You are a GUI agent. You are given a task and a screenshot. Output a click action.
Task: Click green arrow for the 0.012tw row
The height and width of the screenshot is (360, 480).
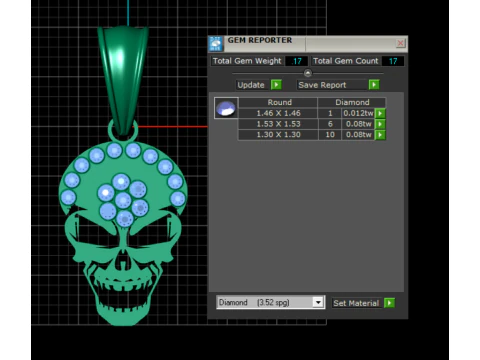(x=380, y=113)
